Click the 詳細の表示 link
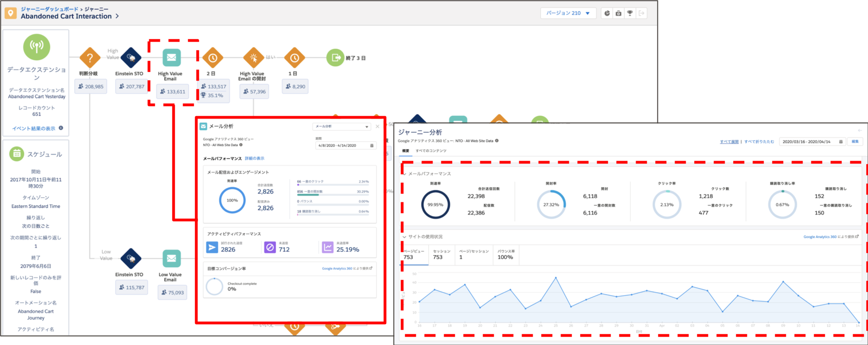868x345 pixels. pyautogui.click(x=255, y=158)
